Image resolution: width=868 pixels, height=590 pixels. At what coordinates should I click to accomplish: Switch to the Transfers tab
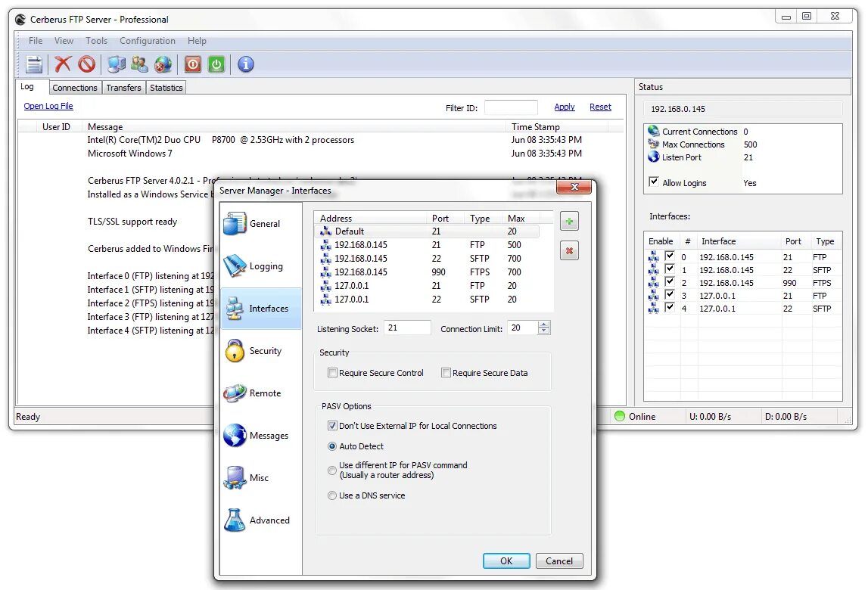coord(123,88)
